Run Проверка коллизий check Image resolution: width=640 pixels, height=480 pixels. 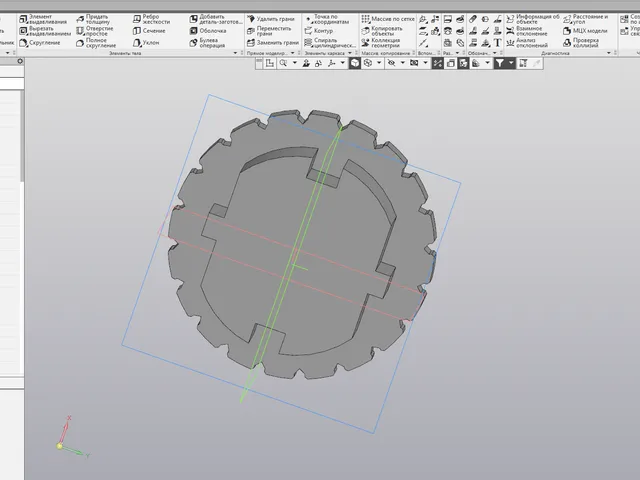coord(581,43)
